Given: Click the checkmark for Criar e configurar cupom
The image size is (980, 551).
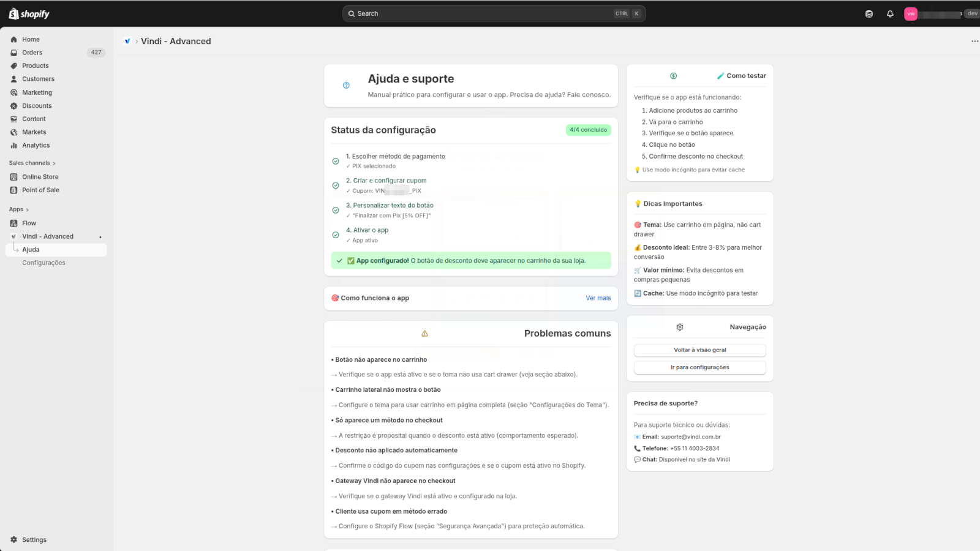Looking at the screenshot, I should coord(336,186).
